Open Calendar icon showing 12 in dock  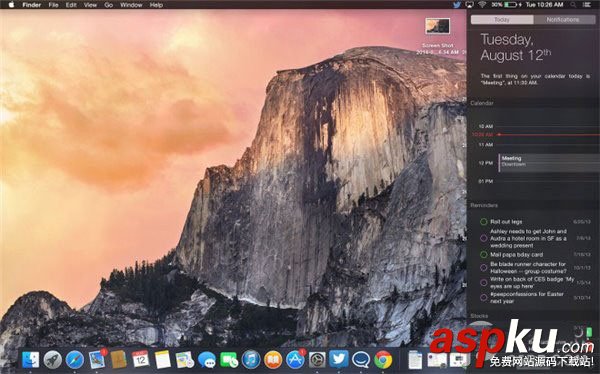(141, 360)
